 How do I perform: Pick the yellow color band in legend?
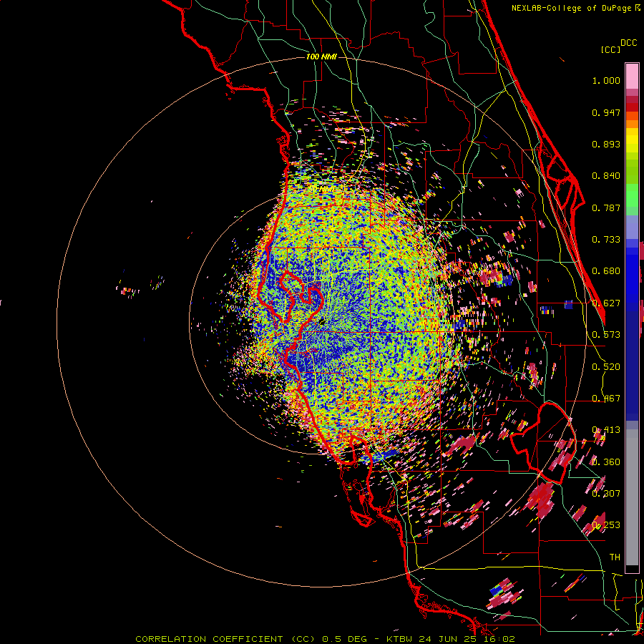click(632, 140)
